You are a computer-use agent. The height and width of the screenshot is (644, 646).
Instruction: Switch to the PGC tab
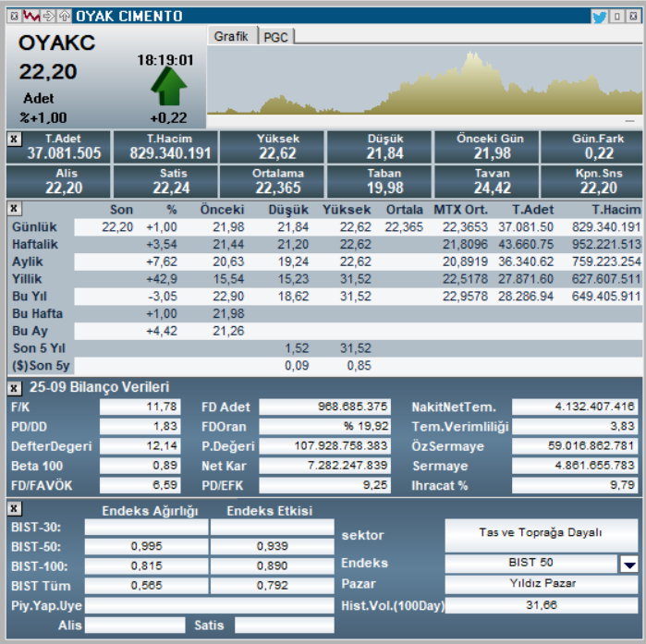coord(275,37)
